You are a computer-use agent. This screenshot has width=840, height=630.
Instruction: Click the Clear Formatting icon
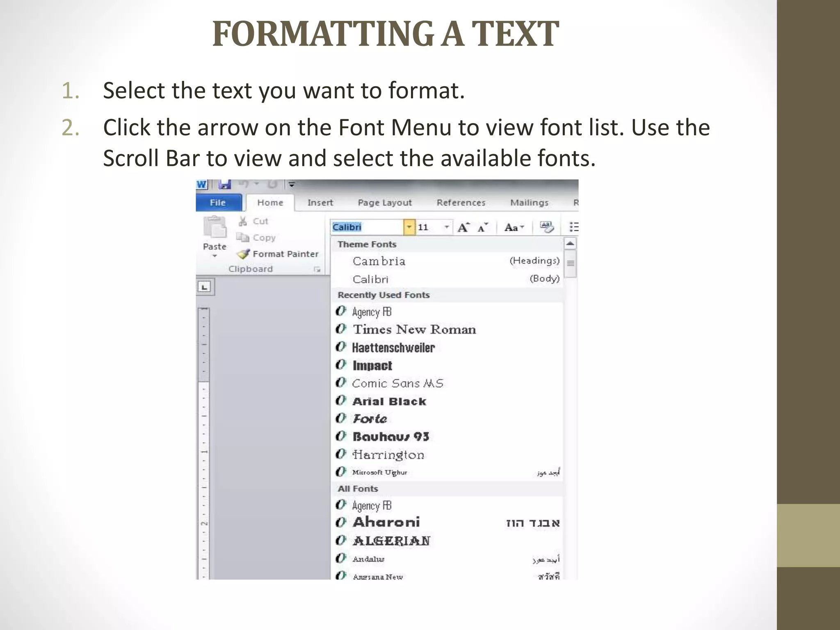tap(547, 227)
